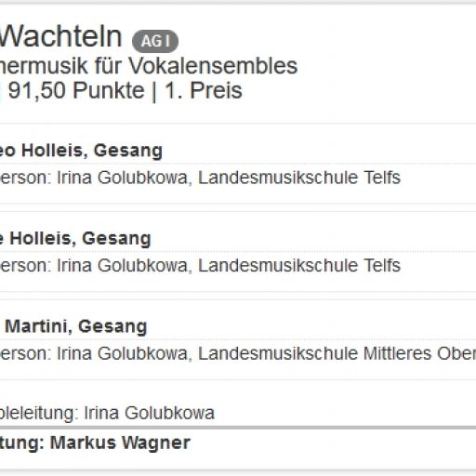Click Landesmusikschule Mittleres Ober text
Screen dimensions: 476x476
pyautogui.click(x=337, y=353)
